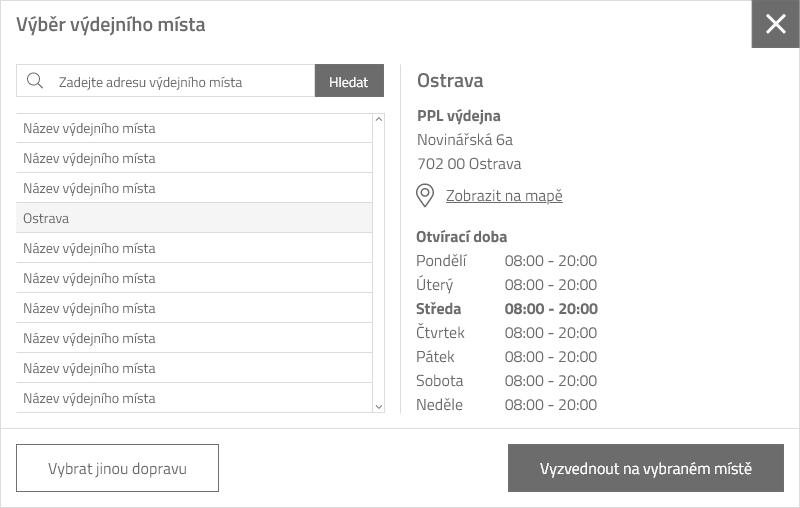Click the Vybrat jinou dopravu button
The width and height of the screenshot is (800, 508).
coord(117,468)
